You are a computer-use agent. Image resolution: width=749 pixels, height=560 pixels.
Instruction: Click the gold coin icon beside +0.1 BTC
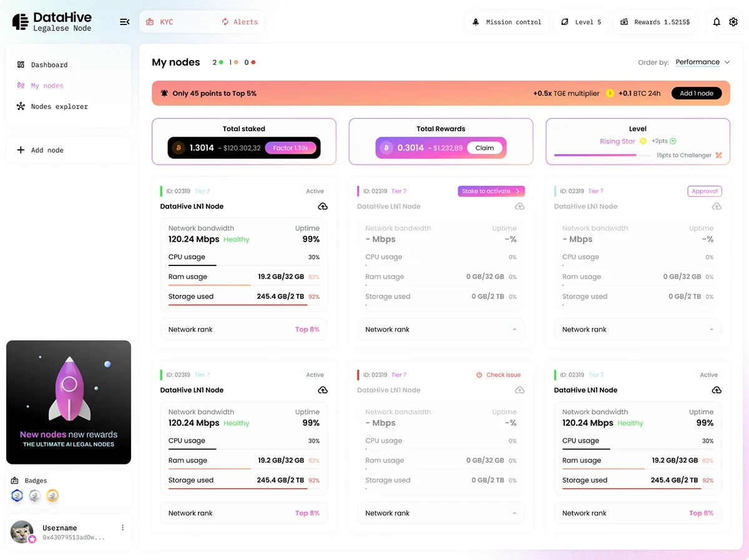point(610,93)
